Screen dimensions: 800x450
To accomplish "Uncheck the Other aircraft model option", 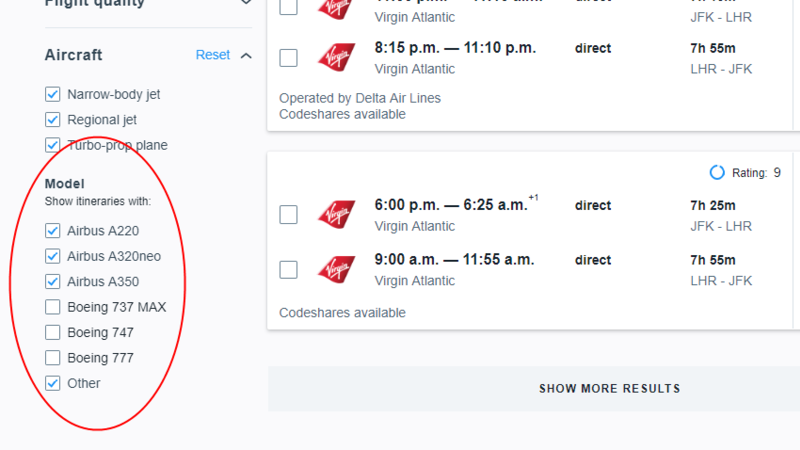I will pyautogui.click(x=53, y=383).
